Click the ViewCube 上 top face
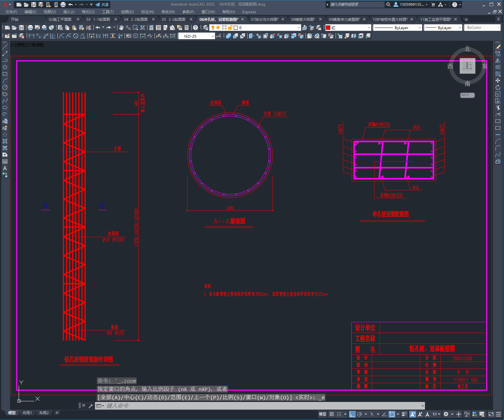The width and height of the screenshot is (504, 420). click(467, 66)
